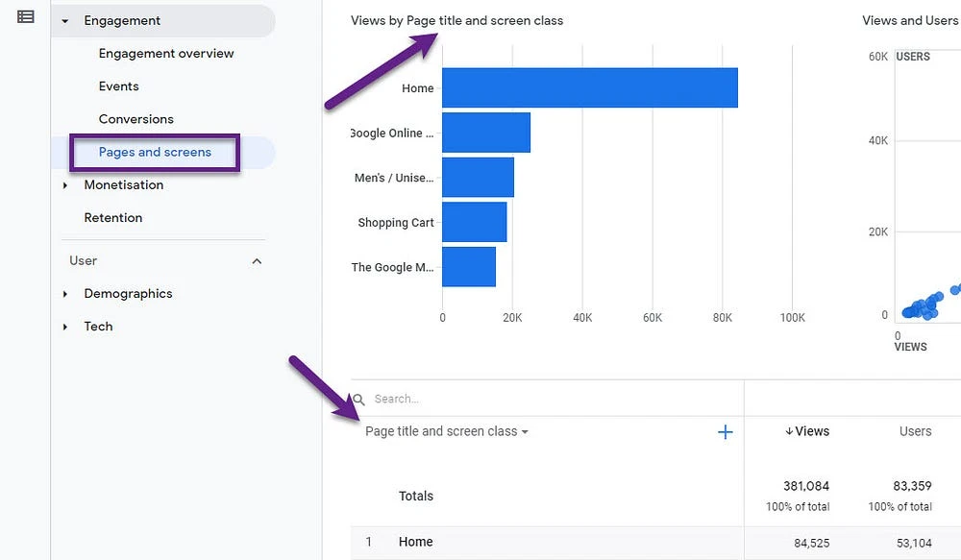
Task: Click the sort arrow next to Views
Action: click(787, 431)
